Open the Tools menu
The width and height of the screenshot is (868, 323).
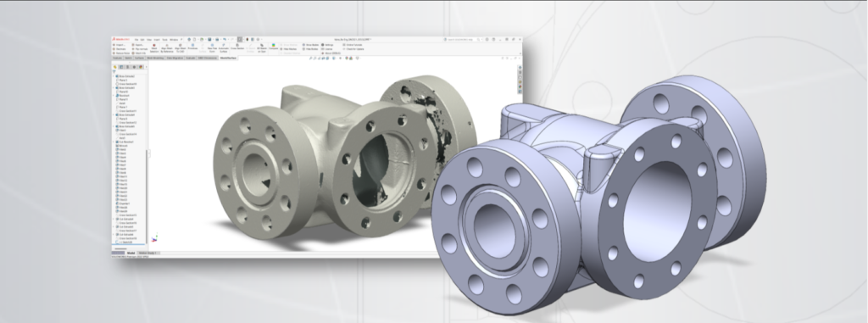165,40
